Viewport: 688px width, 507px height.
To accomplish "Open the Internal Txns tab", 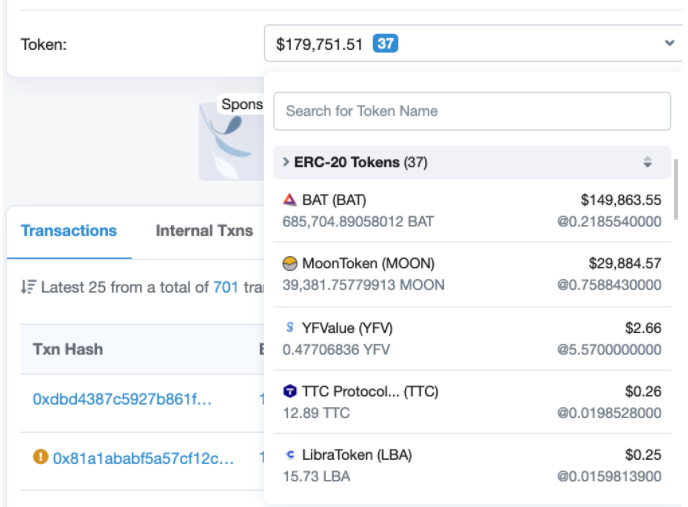I will tap(204, 230).
